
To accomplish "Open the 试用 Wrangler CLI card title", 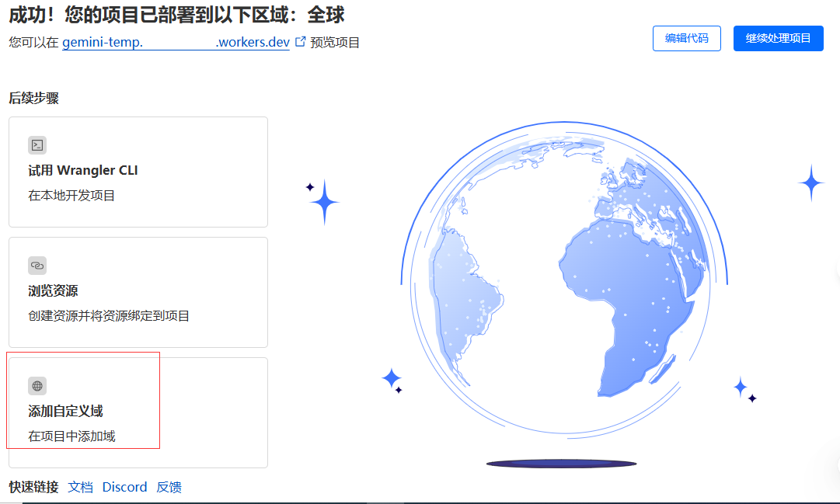I will (x=83, y=170).
